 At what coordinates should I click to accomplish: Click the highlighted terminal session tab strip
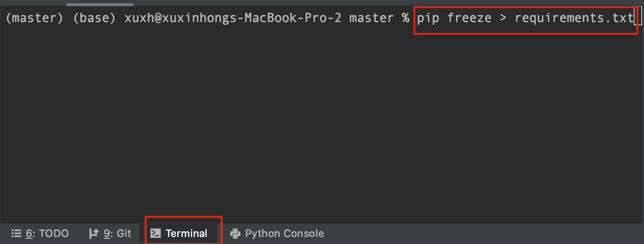coord(100,4)
